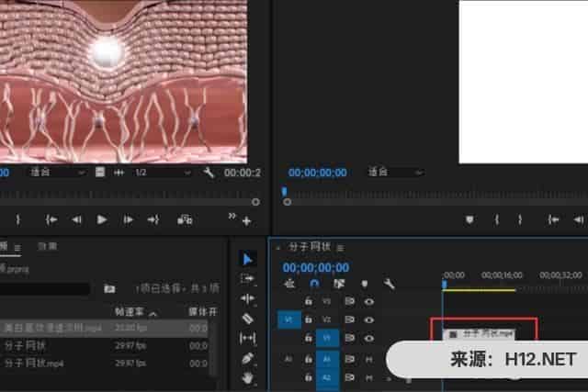Select the Hand tool
588x392 pixels.
click(x=247, y=378)
